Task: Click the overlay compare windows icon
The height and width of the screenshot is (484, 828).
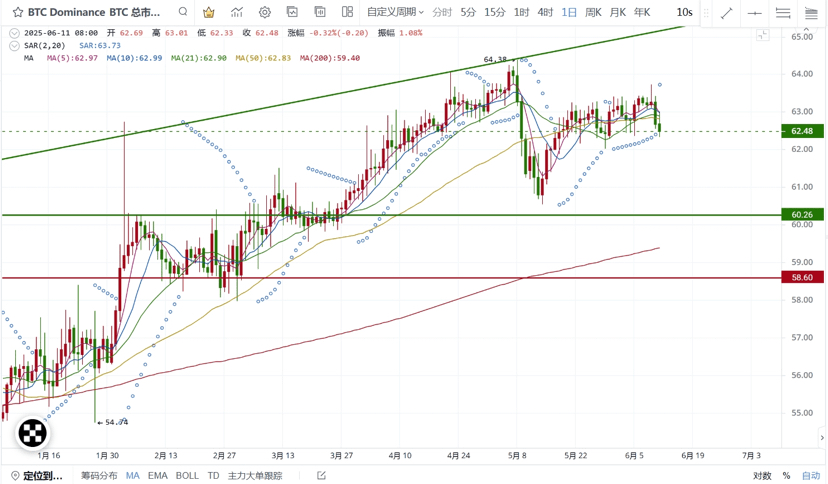Action: 319,12
